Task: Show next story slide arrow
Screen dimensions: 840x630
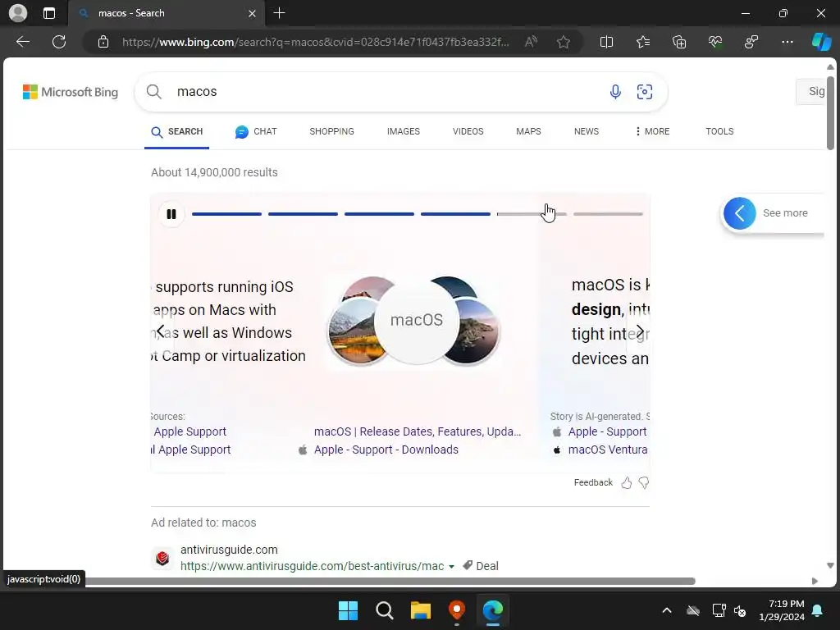Action: [x=640, y=331]
